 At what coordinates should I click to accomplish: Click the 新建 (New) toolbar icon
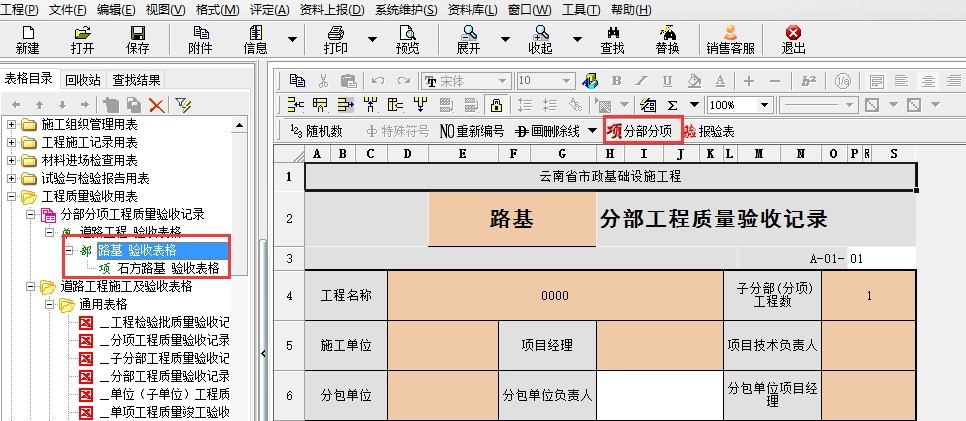(x=27, y=39)
